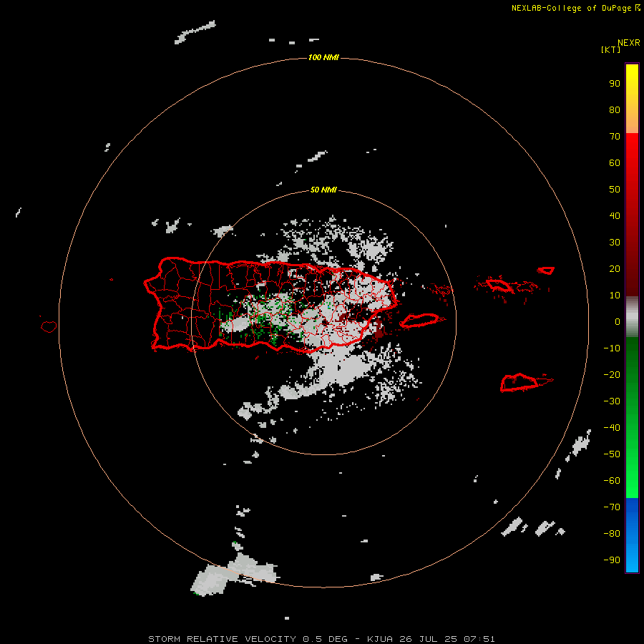Click the -90 value on velocity scale
Screen dimensions: 644x644
pyautogui.click(x=612, y=560)
